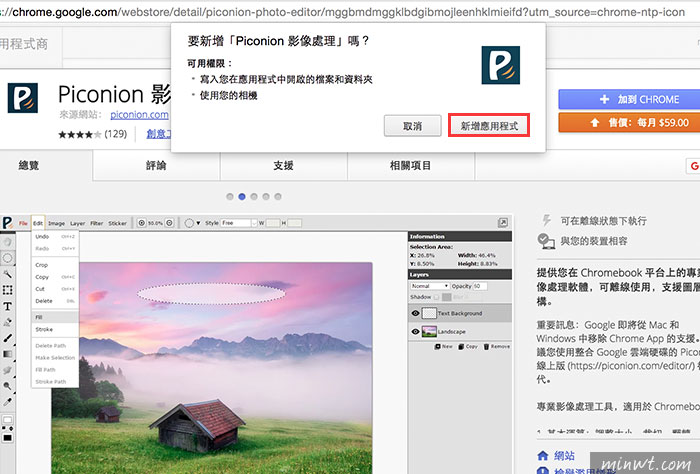Click the browser address bar URL
The image size is (700, 474).
point(342,12)
